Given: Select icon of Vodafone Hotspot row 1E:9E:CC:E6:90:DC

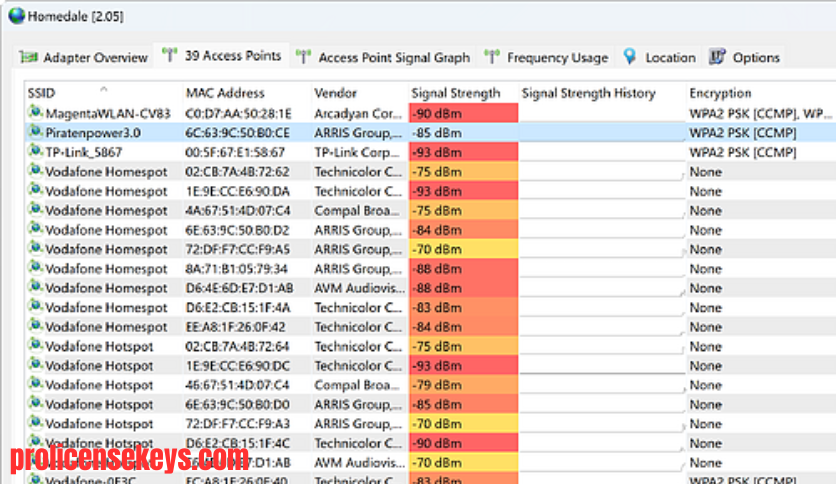Looking at the screenshot, I should (x=35, y=365).
